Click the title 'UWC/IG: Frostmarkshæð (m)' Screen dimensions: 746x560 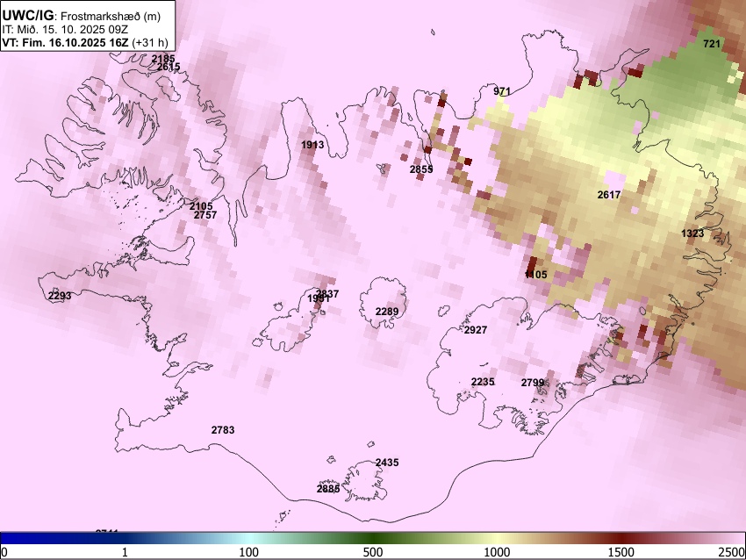tap(82, 16)
